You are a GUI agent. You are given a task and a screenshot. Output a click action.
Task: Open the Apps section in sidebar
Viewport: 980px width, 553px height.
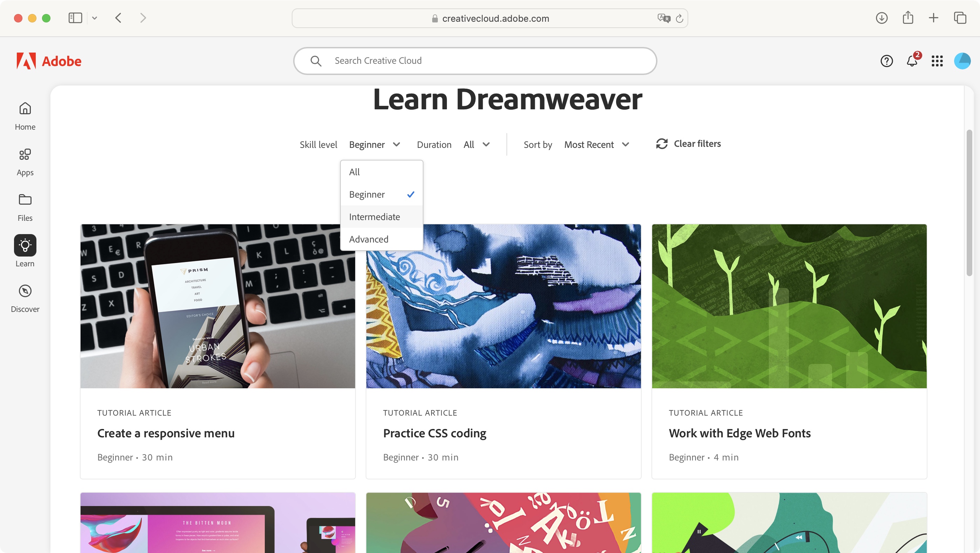pos(25,162)
